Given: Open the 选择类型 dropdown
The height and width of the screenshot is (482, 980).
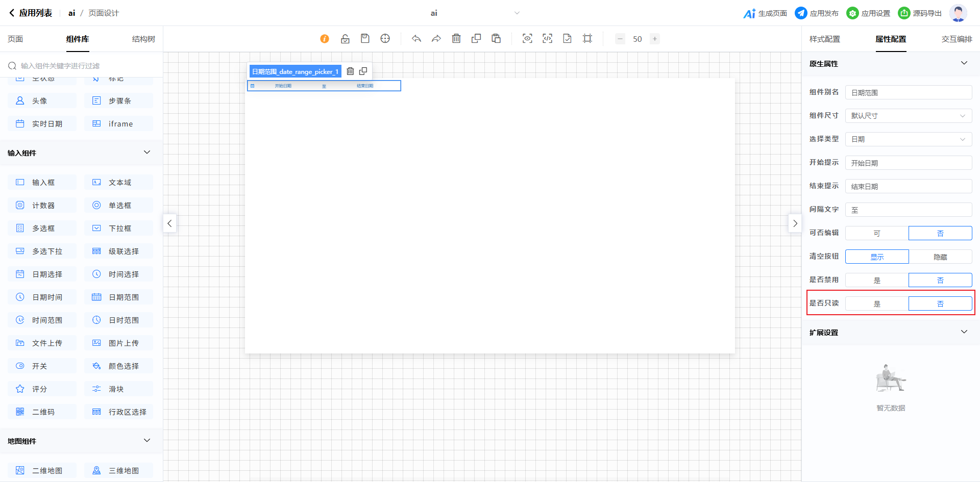Looking at the screenshot, I should [x=909, y=139].
